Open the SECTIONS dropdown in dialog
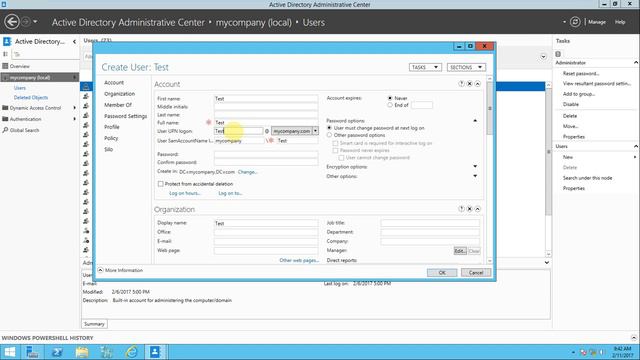640x360 pixels. click(466, 67)
